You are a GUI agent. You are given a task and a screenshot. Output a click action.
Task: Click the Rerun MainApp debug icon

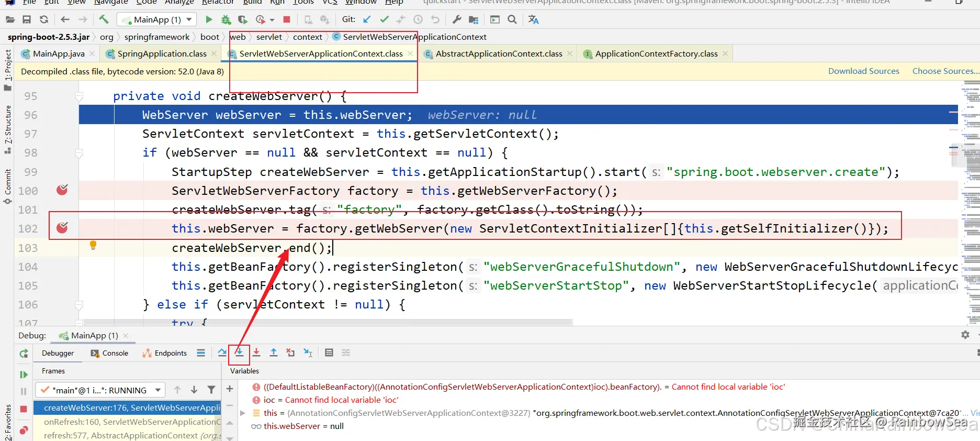[24, 354]
